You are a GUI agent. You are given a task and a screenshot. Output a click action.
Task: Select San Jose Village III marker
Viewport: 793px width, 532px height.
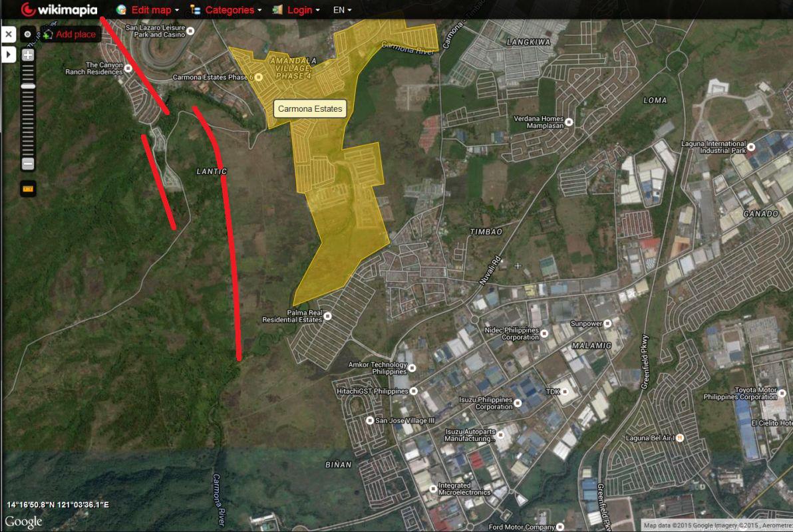pyautogui.click(x=370, y=420)
